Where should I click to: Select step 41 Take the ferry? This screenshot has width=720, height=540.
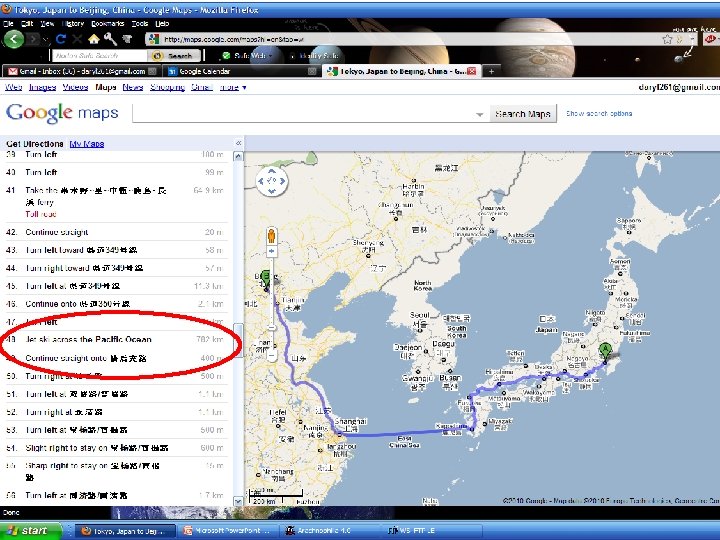click(x=117, y=202)
